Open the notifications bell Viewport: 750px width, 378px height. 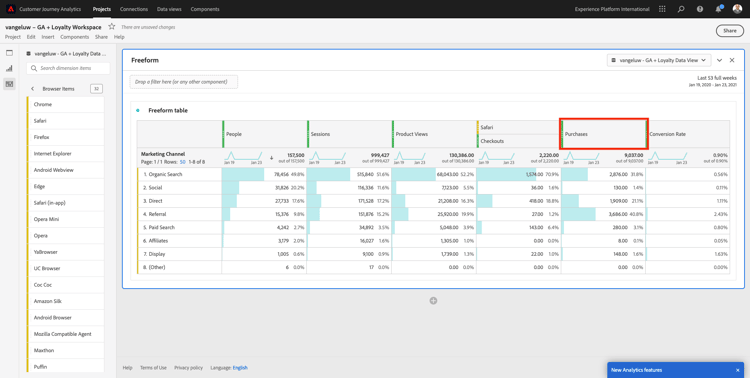[718, 9]
